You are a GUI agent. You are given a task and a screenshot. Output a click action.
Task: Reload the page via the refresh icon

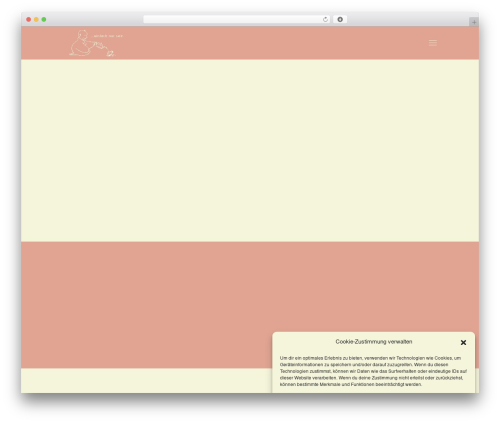(x=325, y=19)
